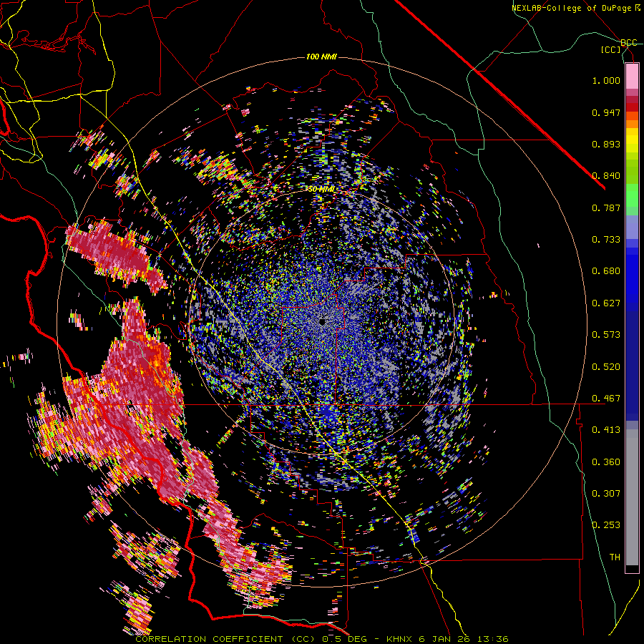Click the 50 NMI range ring label
The height and width of the screenshot is (644, 644).
(x=321, y=190)
